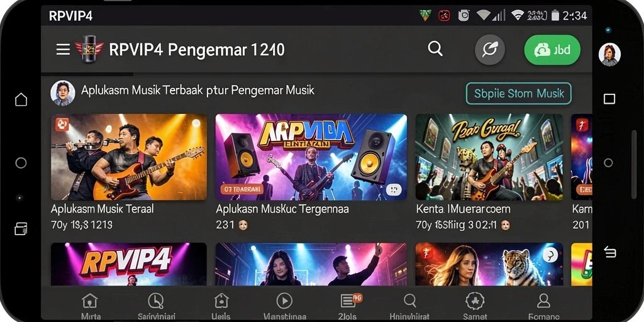The width and height of the screenshot is (644, 322).
Task: Open the title 'Aplukasm Musik Teraal'
Action: pos(103,209)
